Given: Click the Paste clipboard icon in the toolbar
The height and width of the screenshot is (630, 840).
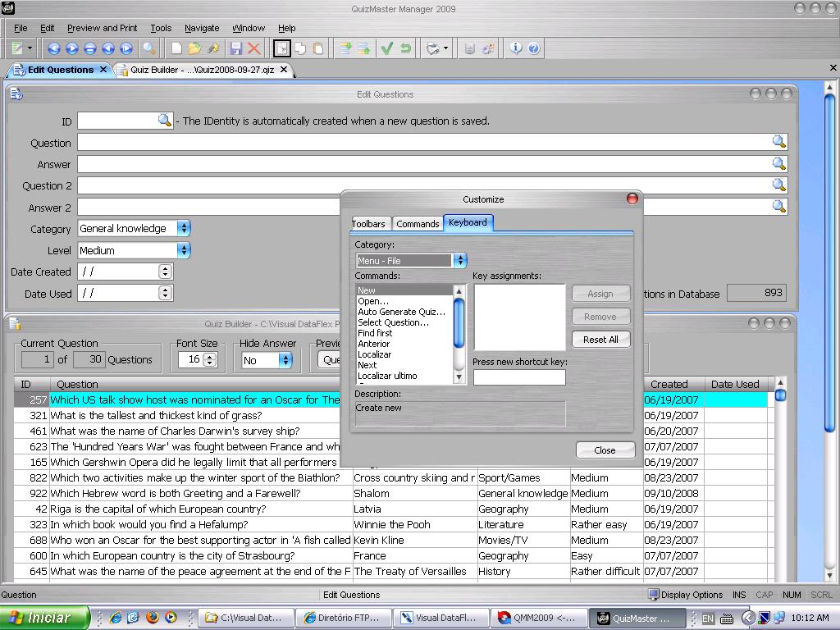Looking at the screenshot, I should pos(318,48).
